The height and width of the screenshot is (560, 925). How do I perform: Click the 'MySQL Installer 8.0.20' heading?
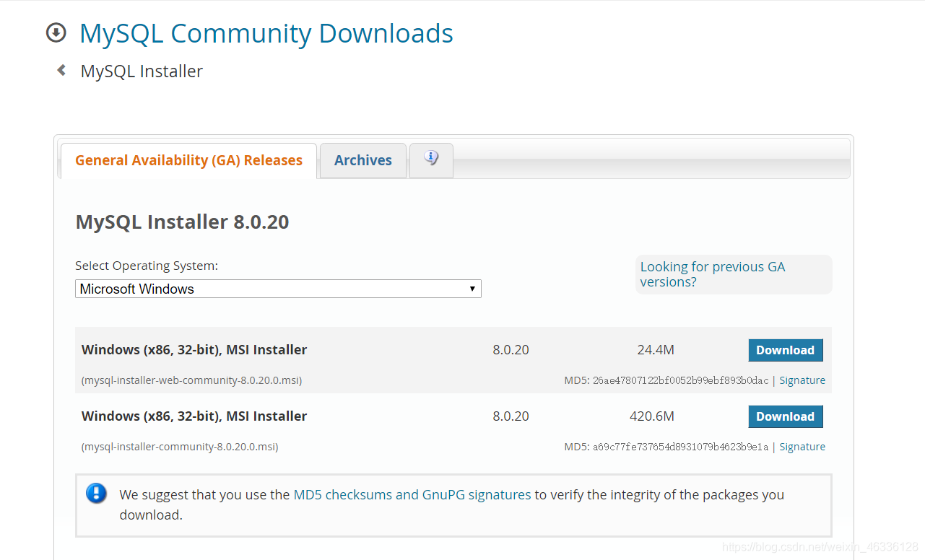click(x=182, y=222)
